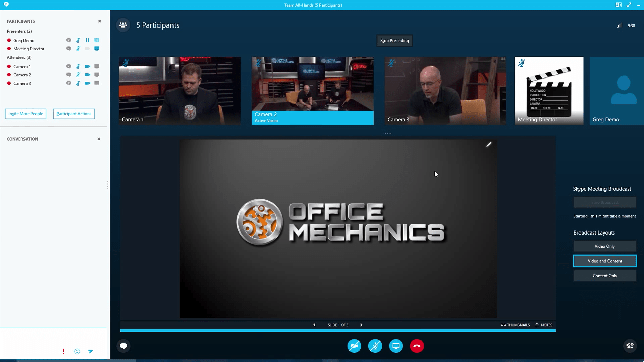Select Meeting Director clapperboard thumbnail

(549, 91)
